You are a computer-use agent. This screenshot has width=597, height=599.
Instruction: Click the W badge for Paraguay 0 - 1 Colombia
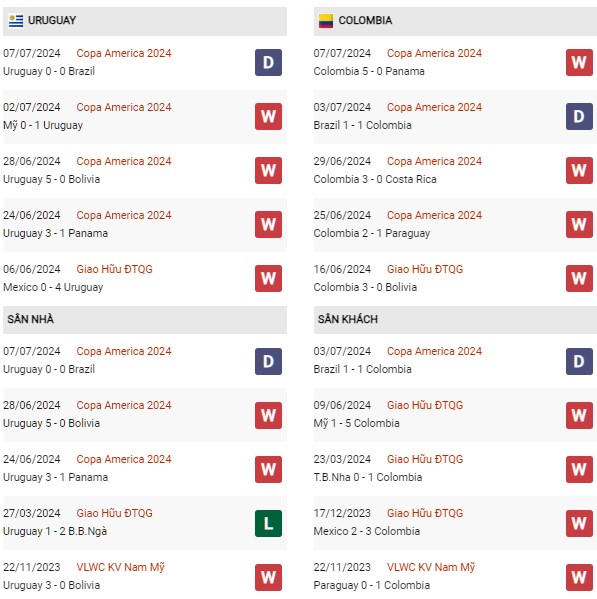coord(579,577)
